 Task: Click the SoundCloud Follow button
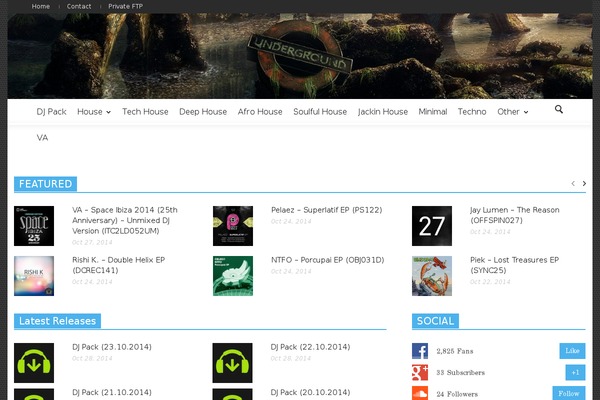(569, 393)
